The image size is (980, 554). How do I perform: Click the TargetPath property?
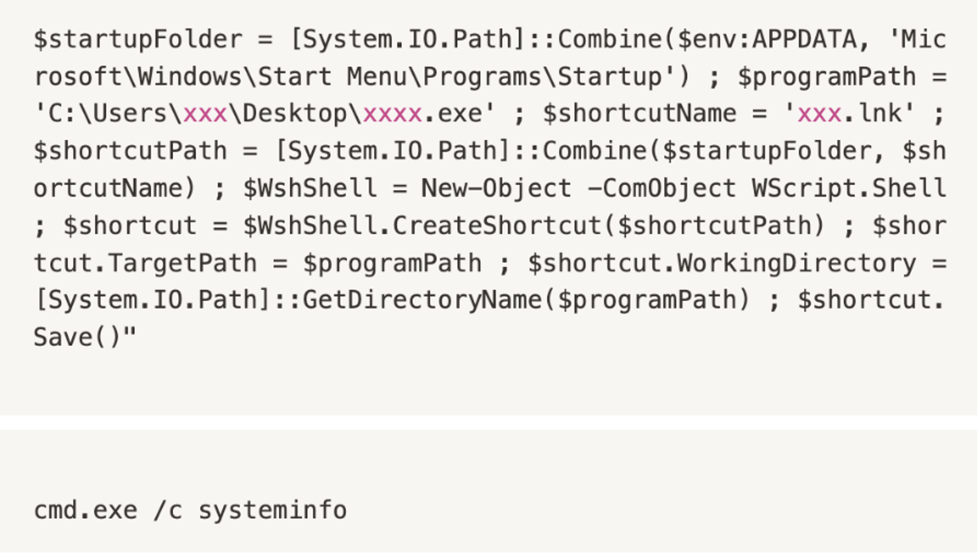tap(183, 263)
